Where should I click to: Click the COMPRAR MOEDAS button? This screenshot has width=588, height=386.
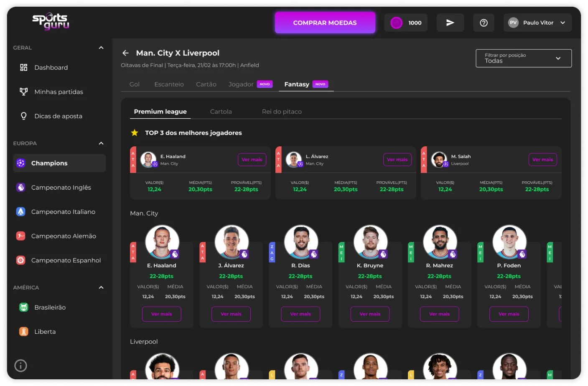(325, 23)
